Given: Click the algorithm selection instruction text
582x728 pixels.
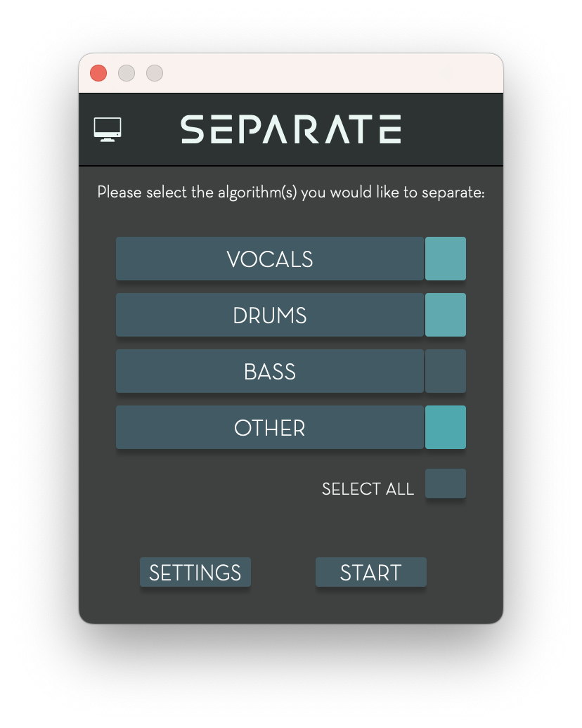Looking at the screenshot, I should tap(291, 192).
